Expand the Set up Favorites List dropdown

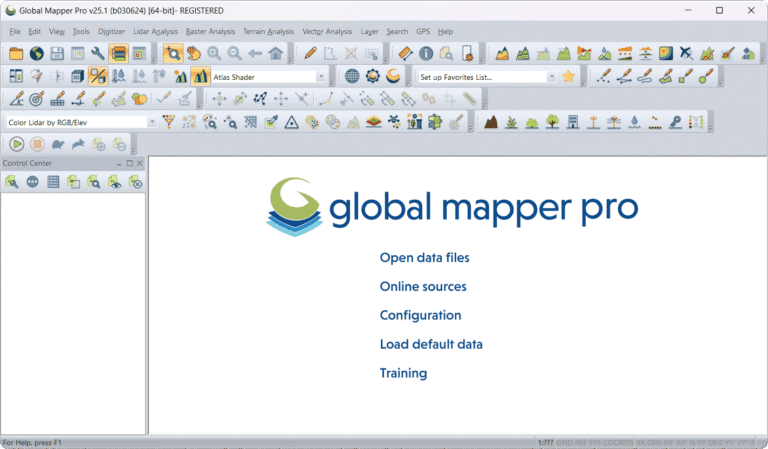pos(552,77)
